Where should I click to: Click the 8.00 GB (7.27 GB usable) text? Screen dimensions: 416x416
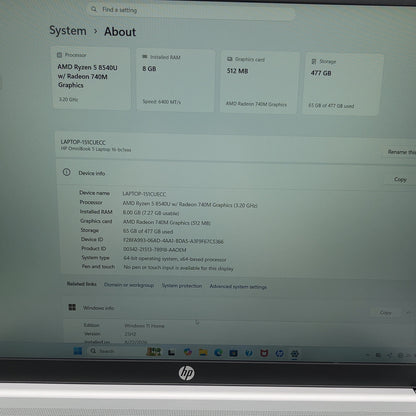point(151,213)
